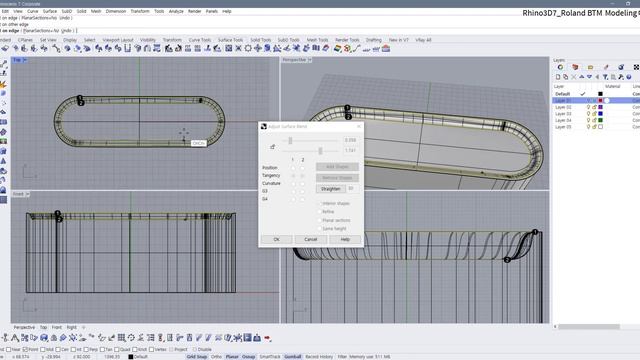This screenshot has width=640, height=360.
Task: Click the rainbow colored icon in top toolbar
Action: click(x=338, y=49)
